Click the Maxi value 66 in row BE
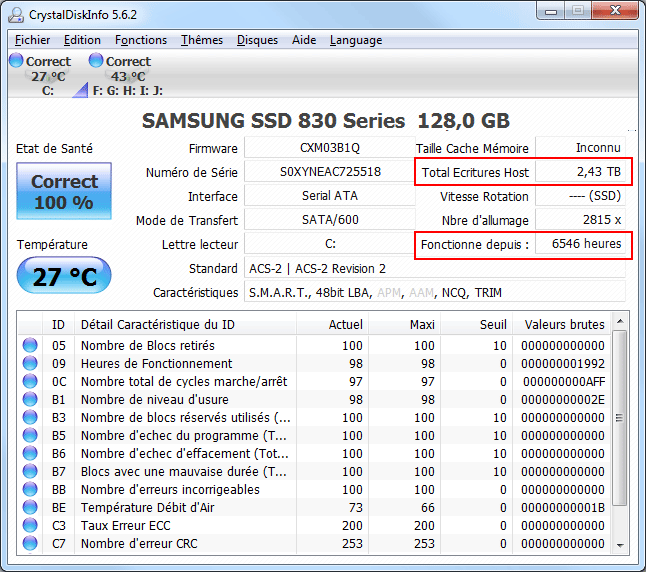 (428, 507)
